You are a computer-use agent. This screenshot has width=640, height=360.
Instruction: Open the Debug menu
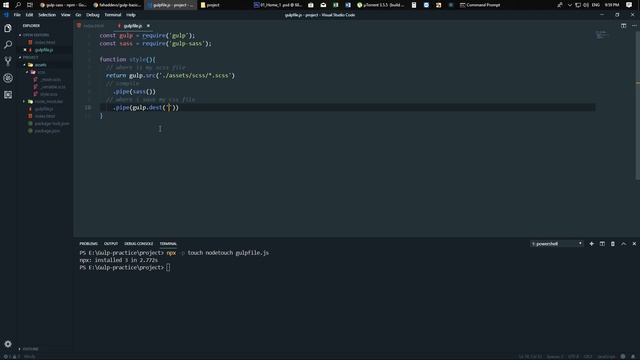[93, 15]
